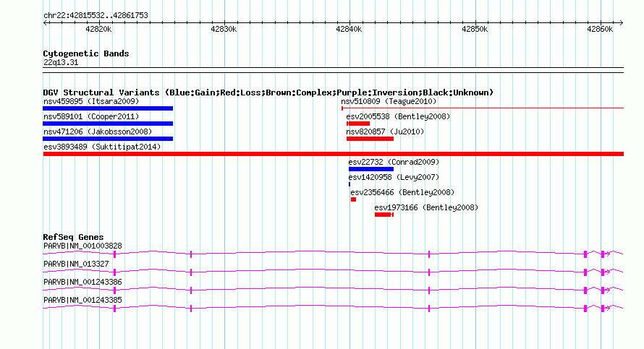Click the 42850k ruler tick label
Image resolution: width=644 pixels, height=349 pixels.
[x=475, y=29]
